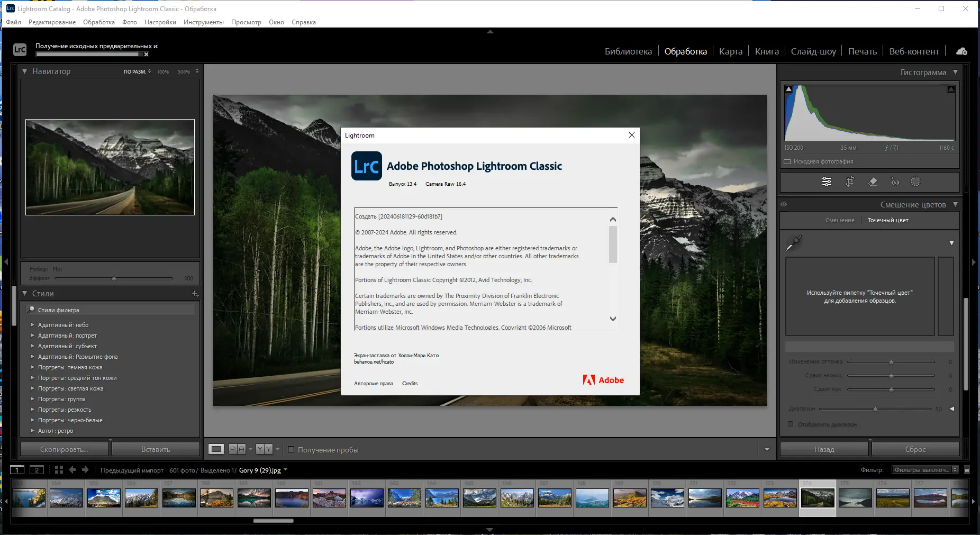Select main window display button 1

[17, 470]
